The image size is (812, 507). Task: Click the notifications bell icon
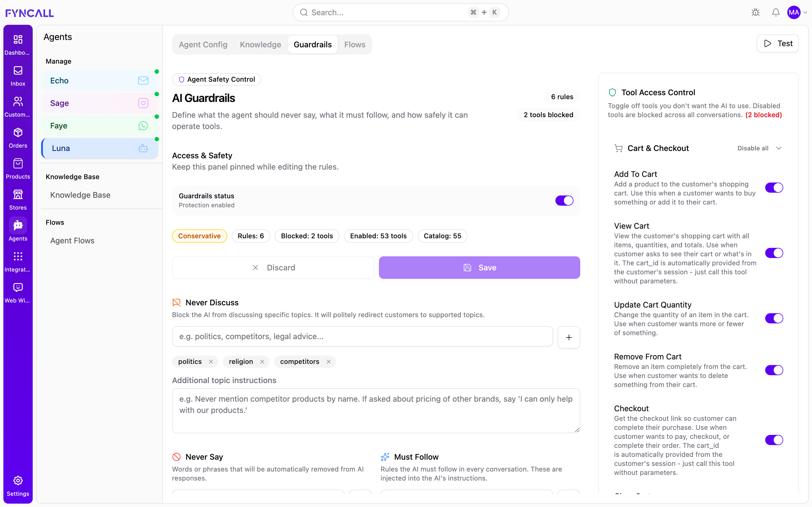[775, 12]
